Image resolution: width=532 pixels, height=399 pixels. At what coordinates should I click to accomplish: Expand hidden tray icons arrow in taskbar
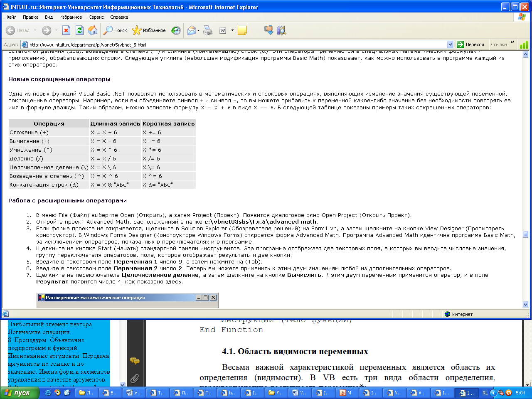493,393
